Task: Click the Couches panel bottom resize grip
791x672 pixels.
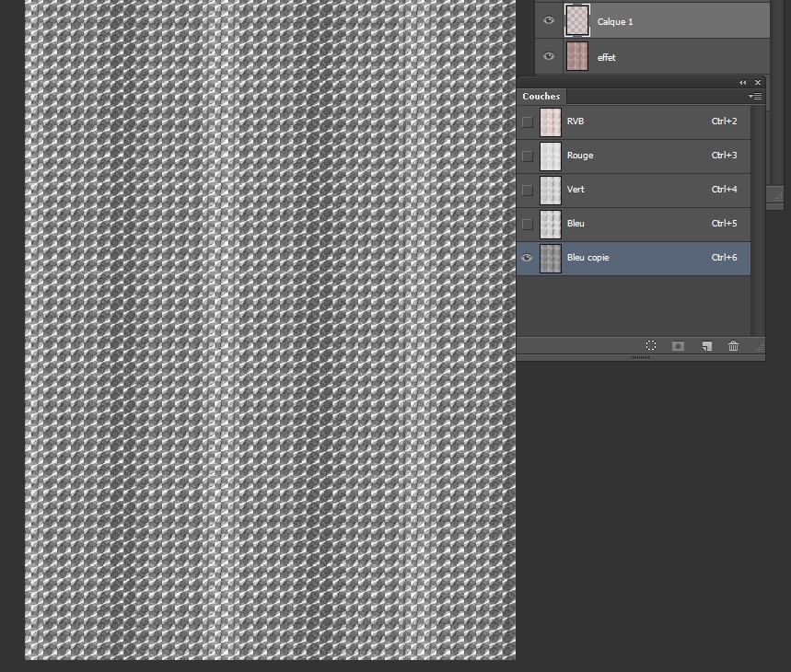Action: pos(640,357)
